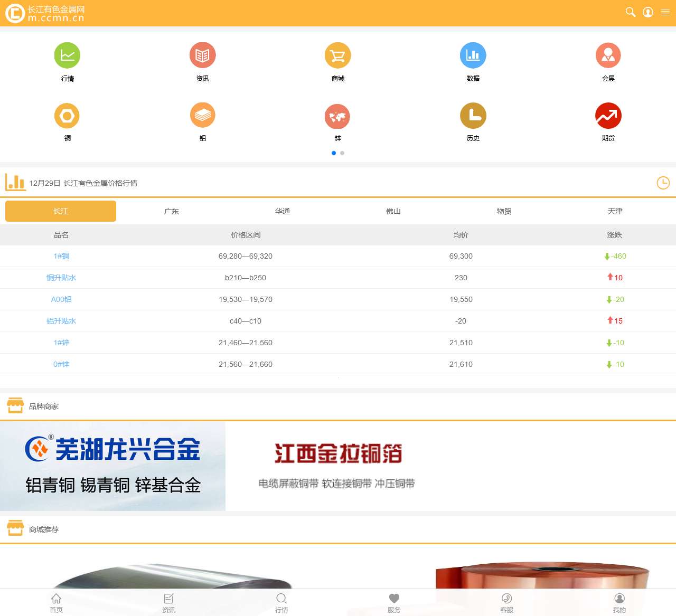Viewport: 676px width, 616px height.
Task: Switch to the 天津 price tab
Action: tap(614, 211)
